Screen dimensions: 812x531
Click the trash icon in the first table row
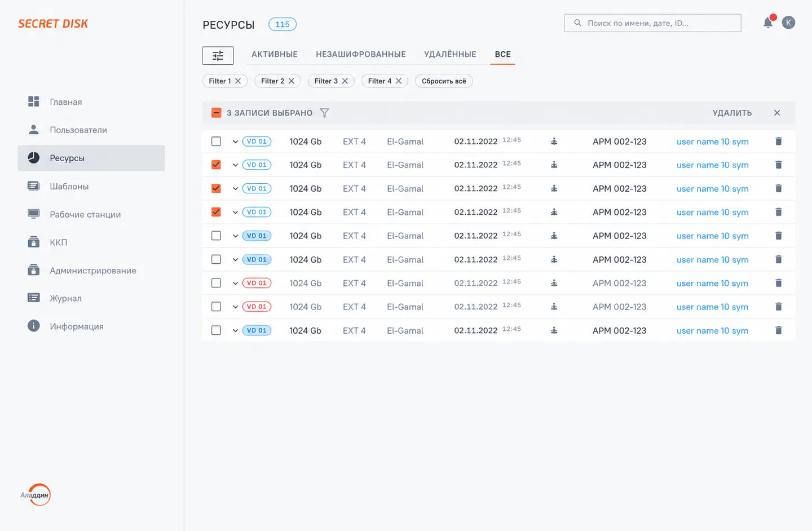pos(778,141)
